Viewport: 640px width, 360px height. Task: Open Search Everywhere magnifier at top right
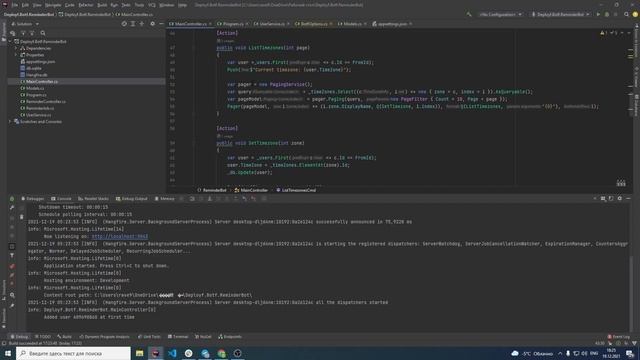point(626,14)
